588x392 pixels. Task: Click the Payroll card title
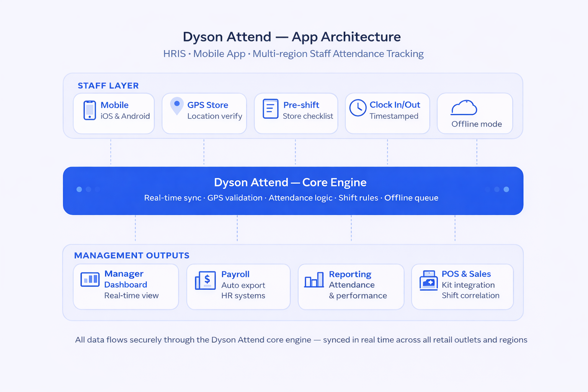(235, 274)
